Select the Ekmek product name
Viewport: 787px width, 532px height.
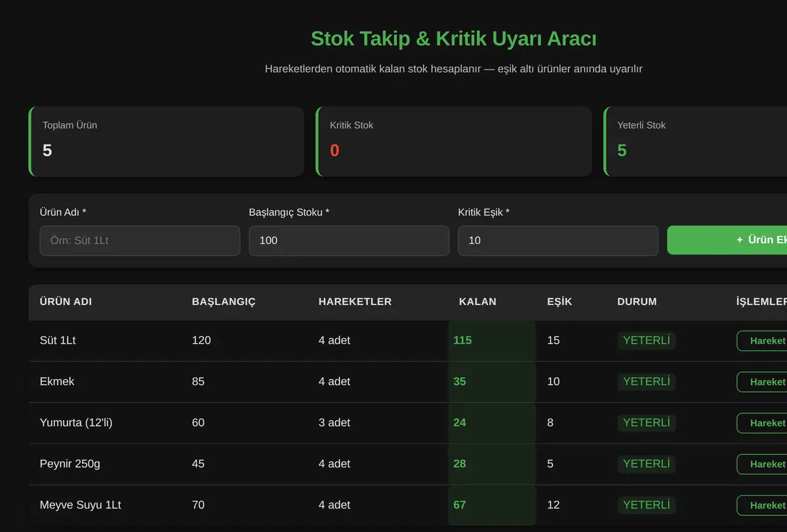pos(57,382)
